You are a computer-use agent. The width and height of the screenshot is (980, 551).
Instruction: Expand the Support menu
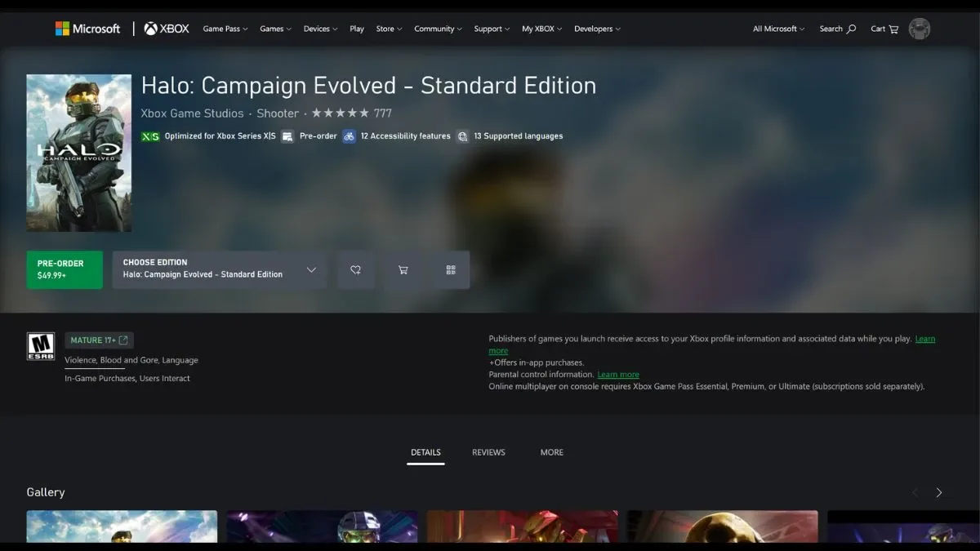[492, 29]
